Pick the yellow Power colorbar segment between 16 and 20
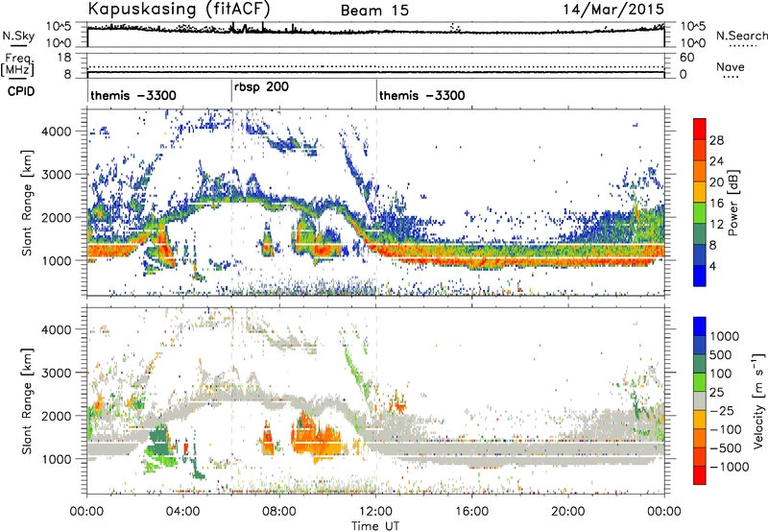The width and height of the screenshot is (768, 532). click(700, 192)
